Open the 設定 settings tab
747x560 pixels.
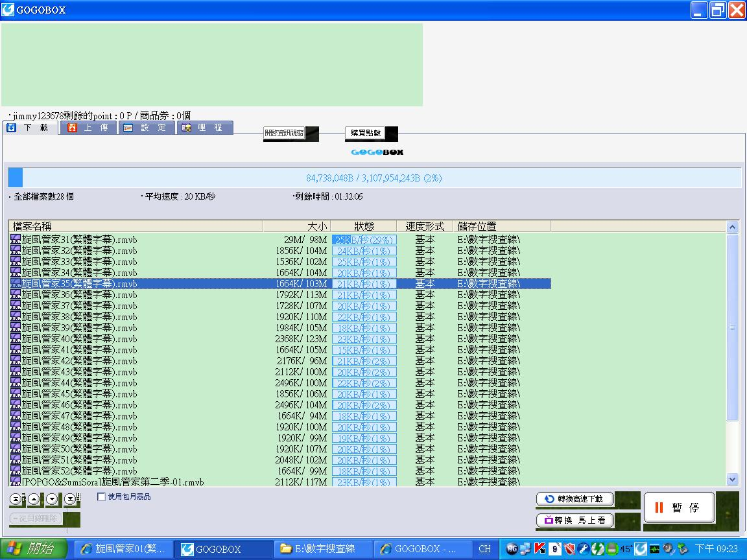pos(145,128)
